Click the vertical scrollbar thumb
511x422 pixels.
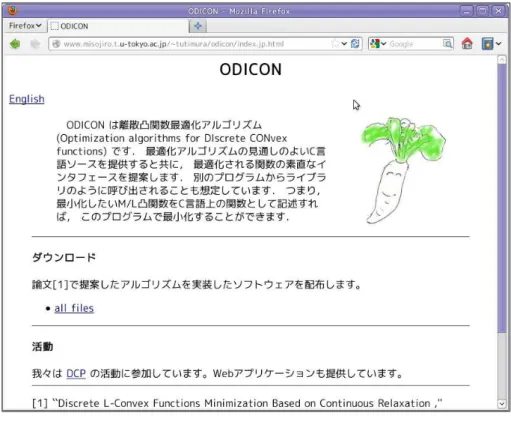coord(502,198)
